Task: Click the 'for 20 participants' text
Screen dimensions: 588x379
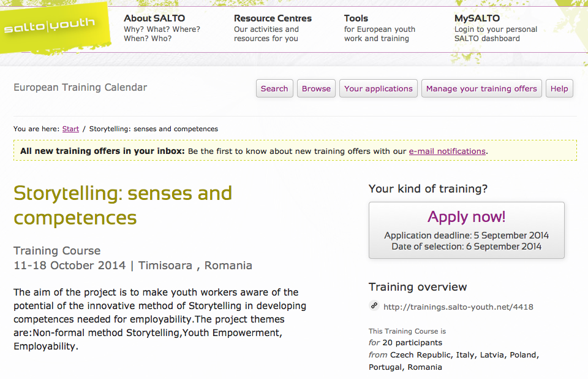Action: click(x=405, y=343)
